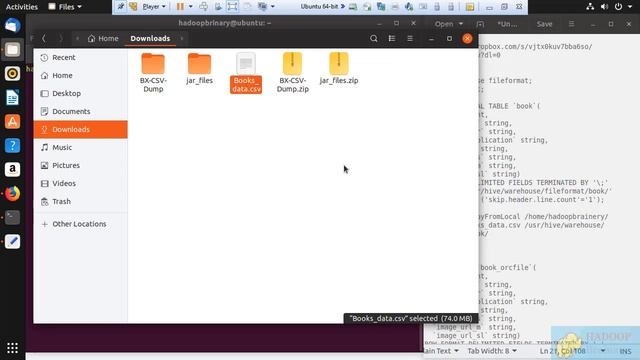The height and width of the screenshot is (360, 640).
Task: Open Text Editor from the dock
Action: (x=12, y=242)
